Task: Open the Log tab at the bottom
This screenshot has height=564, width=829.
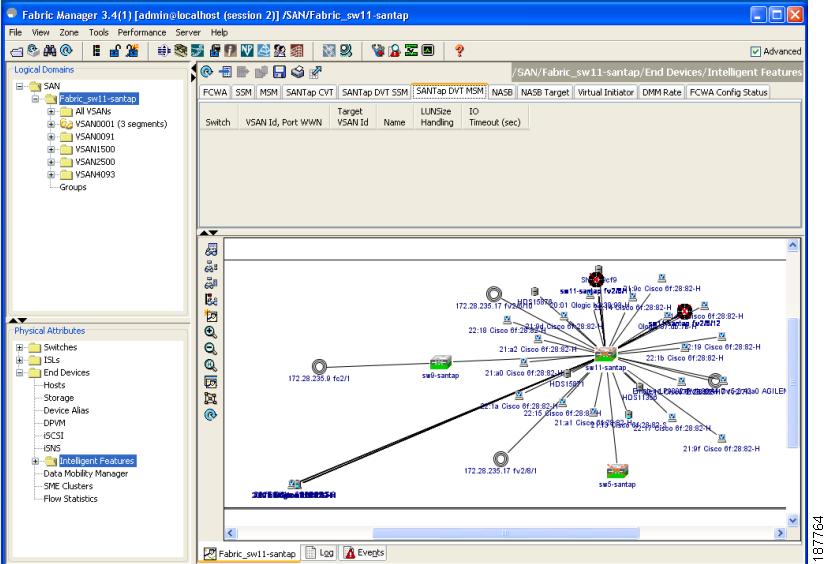Action: pyautogui.click(x=320, y=553)
